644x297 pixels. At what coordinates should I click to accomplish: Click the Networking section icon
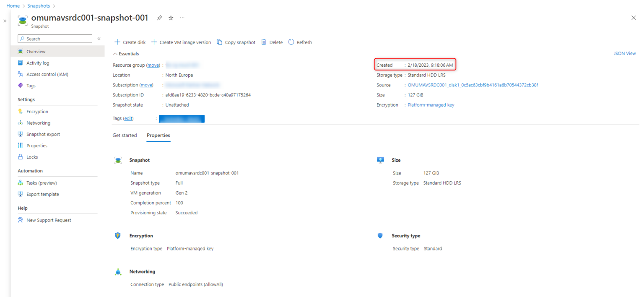point(118,272)
